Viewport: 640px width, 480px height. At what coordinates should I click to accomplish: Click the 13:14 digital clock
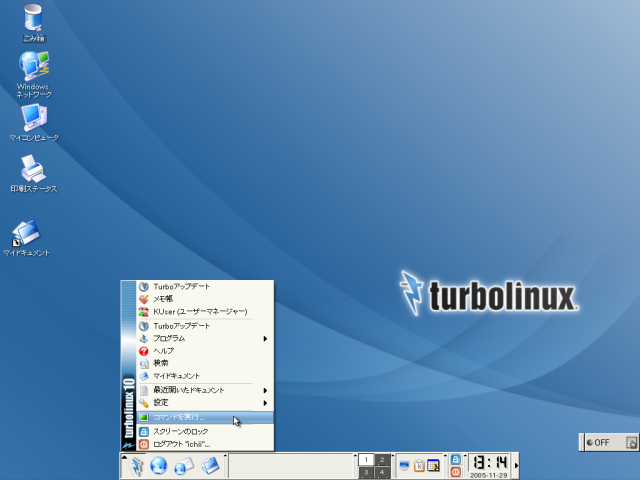pos(490,463)
